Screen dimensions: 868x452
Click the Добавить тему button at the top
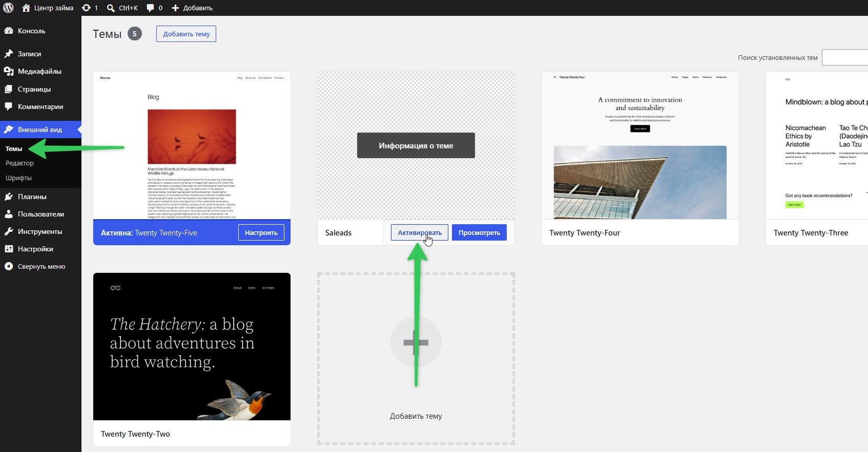187,34
